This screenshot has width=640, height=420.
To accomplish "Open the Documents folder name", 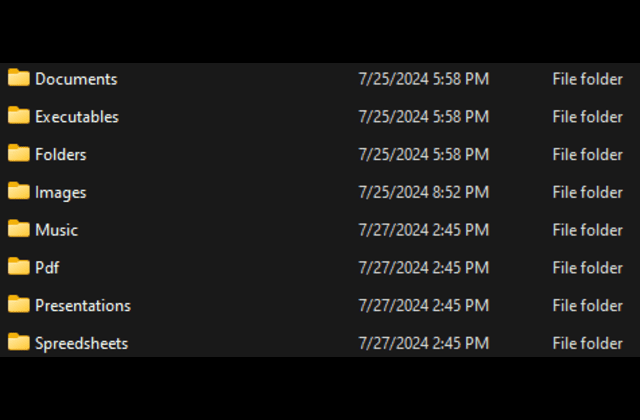I will click(76, 79).
